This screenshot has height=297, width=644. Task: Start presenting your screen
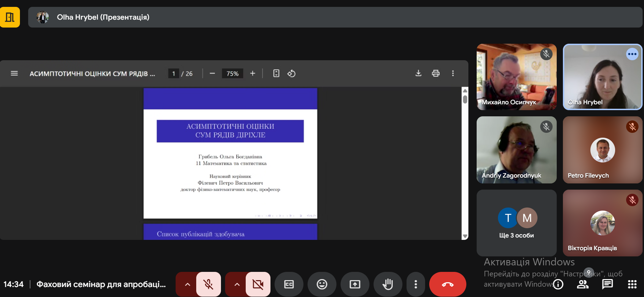tap(355, 284)
